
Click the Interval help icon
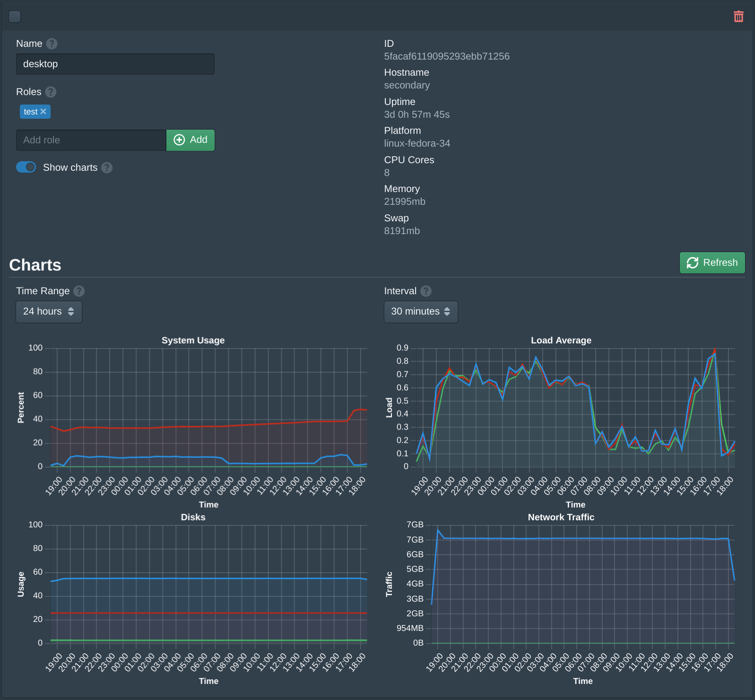point(426,291)
